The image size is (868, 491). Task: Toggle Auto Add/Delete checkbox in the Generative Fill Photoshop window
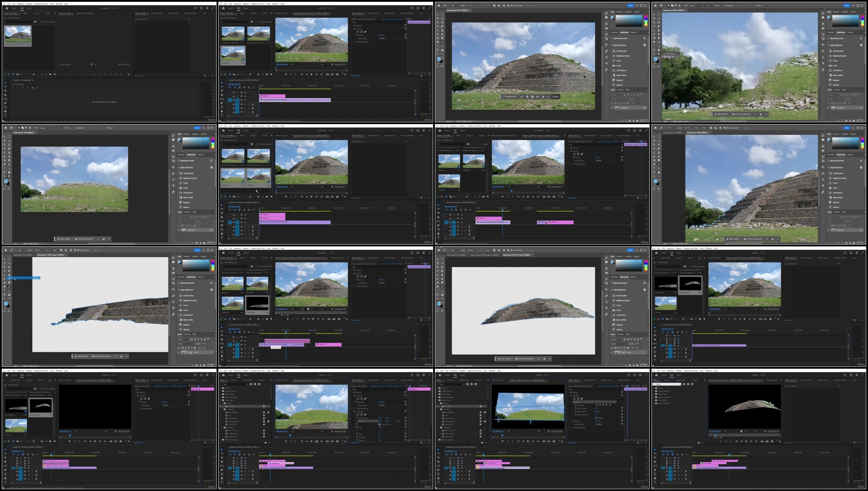[x=511, y=5]
